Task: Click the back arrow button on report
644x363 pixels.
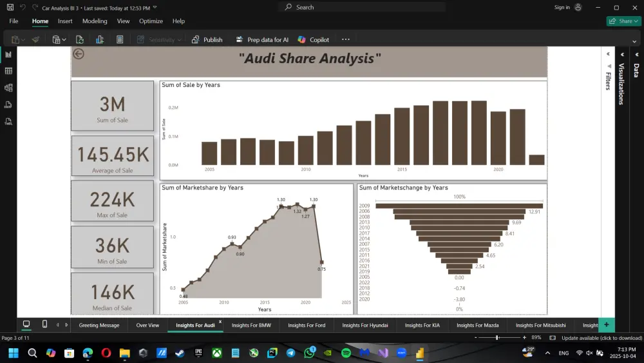Action: [79, 54]
